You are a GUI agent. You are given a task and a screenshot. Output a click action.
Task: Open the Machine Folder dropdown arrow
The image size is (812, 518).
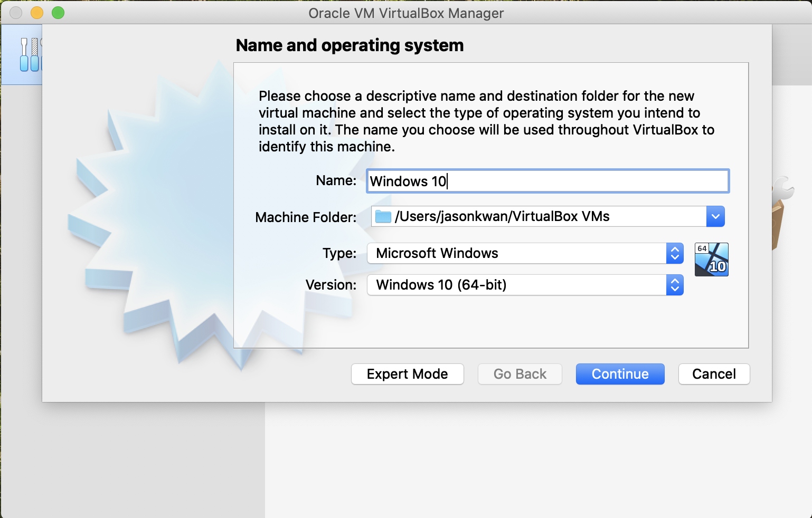tap(715, 216)
